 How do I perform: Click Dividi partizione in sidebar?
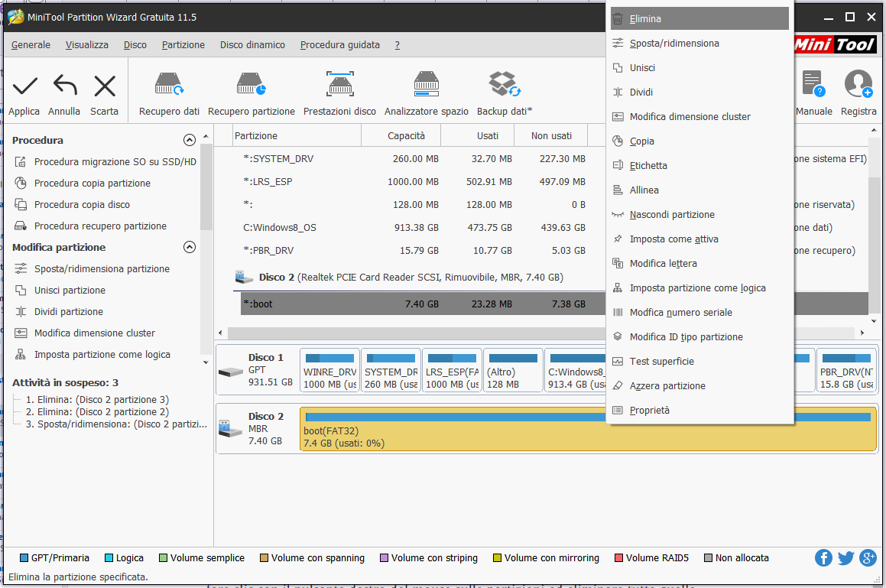pos(68,312)
